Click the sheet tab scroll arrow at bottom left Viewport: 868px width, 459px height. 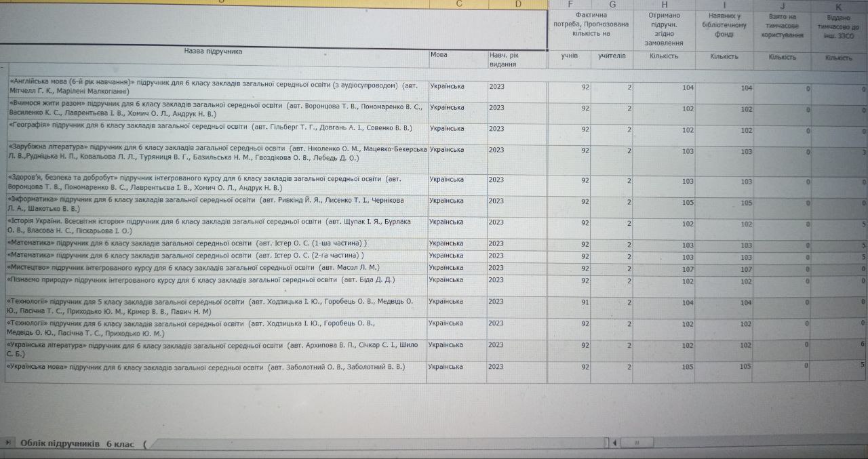[x=7, y=443]
